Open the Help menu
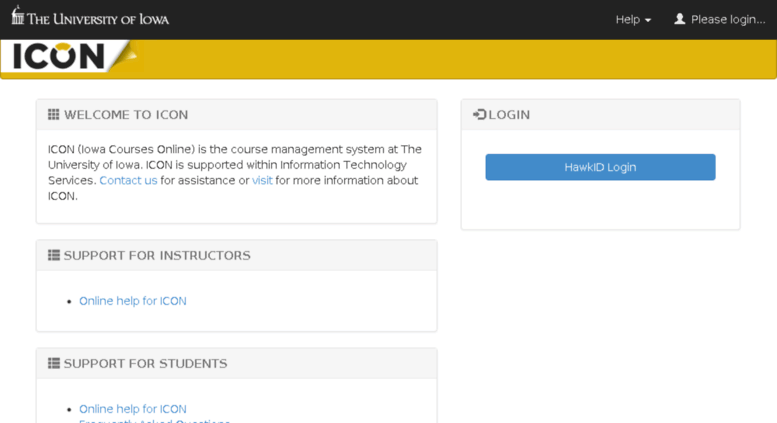 (x=628, y=19)
